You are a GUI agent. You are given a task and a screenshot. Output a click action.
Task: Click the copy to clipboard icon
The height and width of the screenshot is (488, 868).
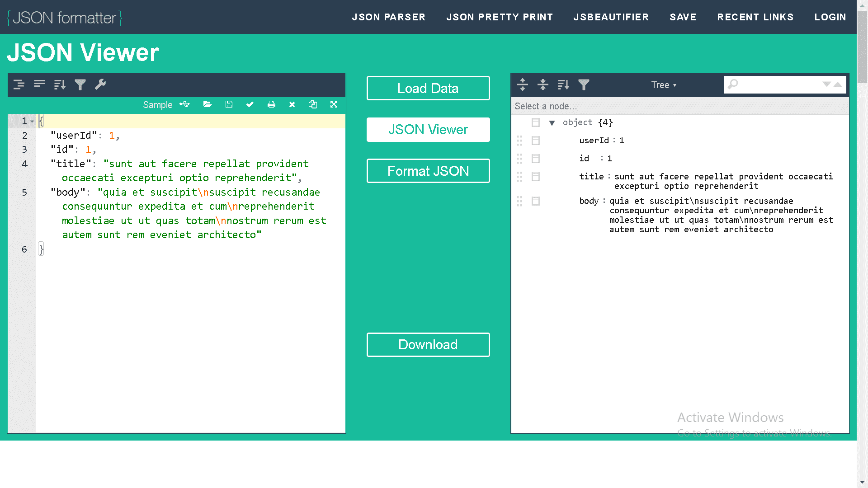[313, 104]
